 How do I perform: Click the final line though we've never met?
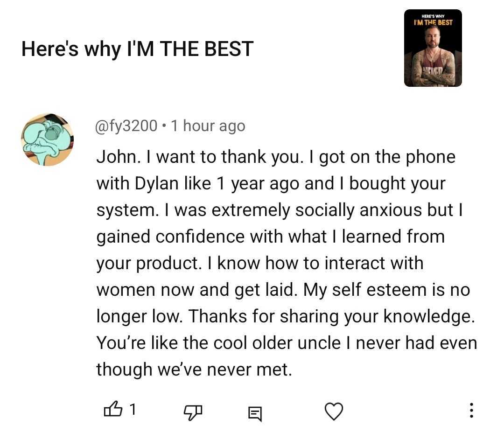(x=194, y=369)
